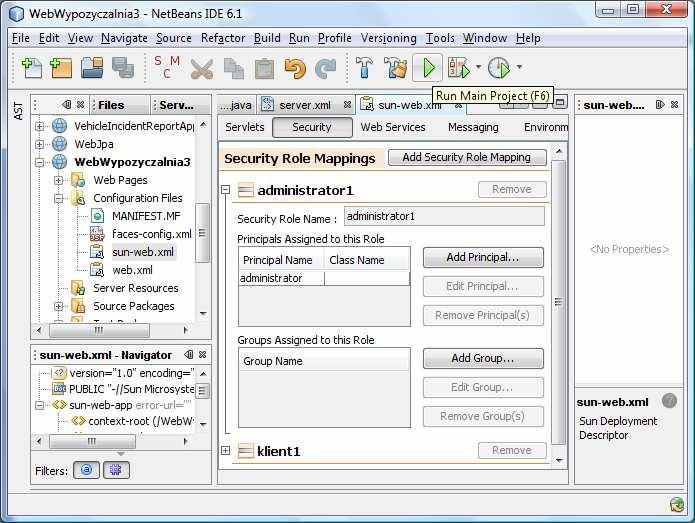Switch to the Servlets tab

(245, 128)
